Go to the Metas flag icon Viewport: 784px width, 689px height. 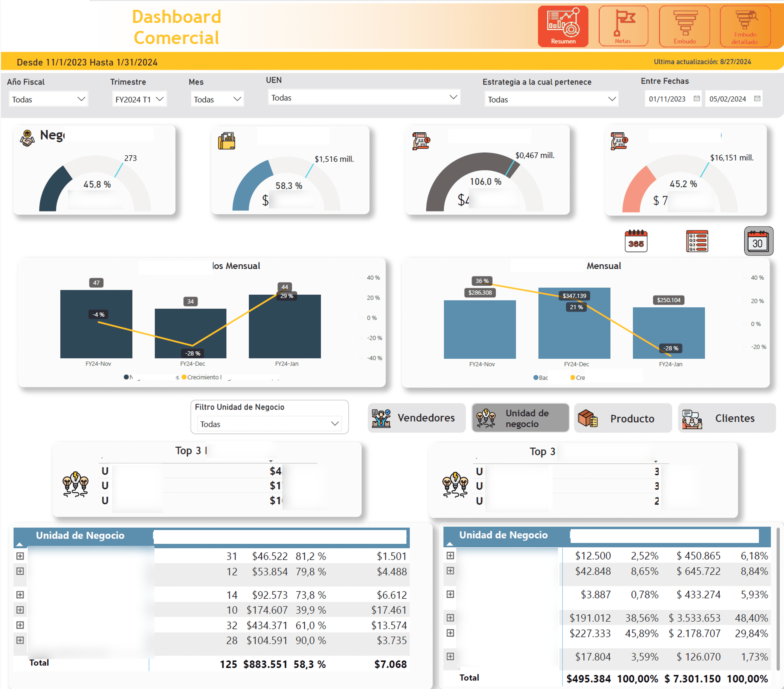click(623, 26)
